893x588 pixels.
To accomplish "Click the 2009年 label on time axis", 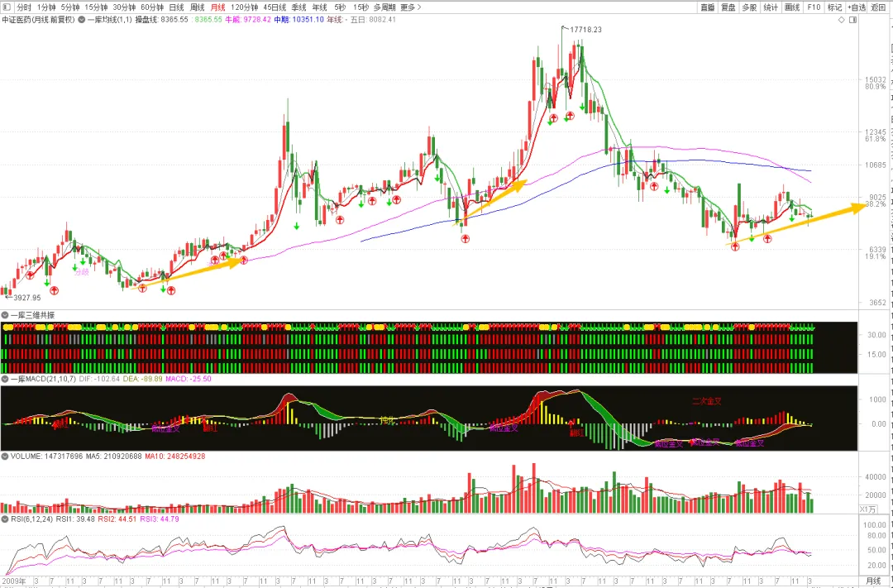I will click(14, 581).
